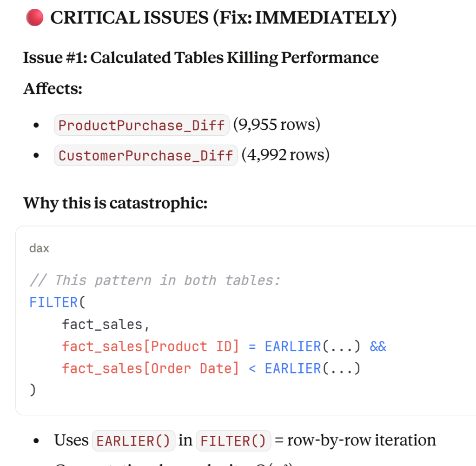Viewport: 476px width, 466px height.
Task: Click the dax language label in code block
Action: (x=39, y=248)
